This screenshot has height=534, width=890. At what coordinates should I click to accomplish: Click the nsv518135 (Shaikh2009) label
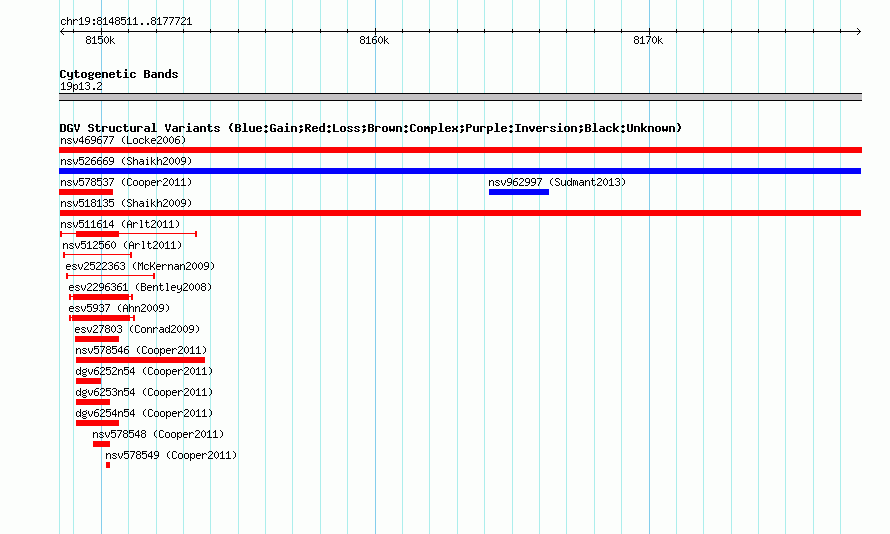(x=126, y=203)
